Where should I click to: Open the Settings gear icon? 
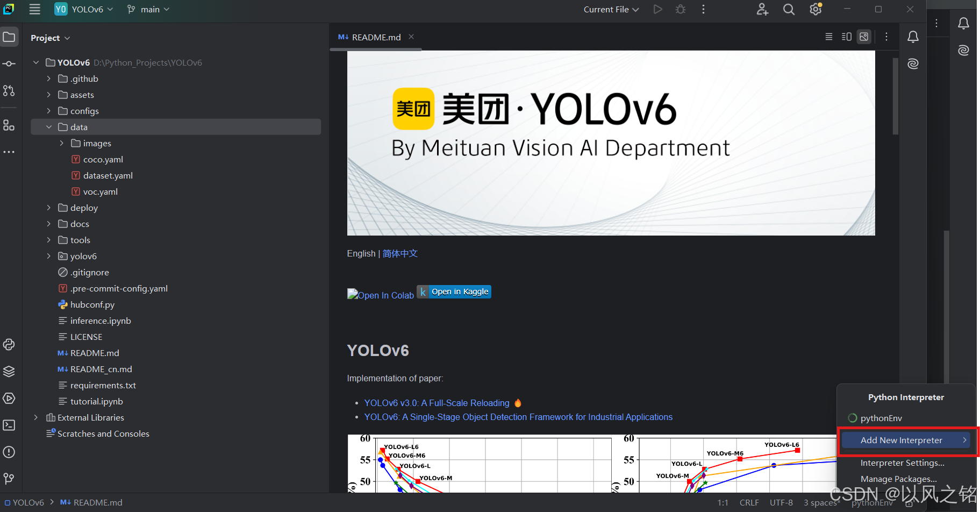tap(815, 9)
